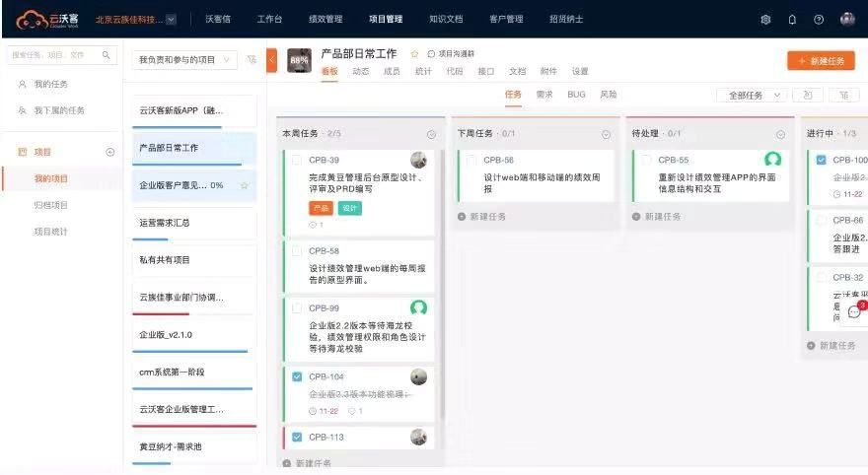Viewport: 868px width, 475px height.
Task: Click the green assignee avatar on CPB-99
Action: click(x=418, y=307)
